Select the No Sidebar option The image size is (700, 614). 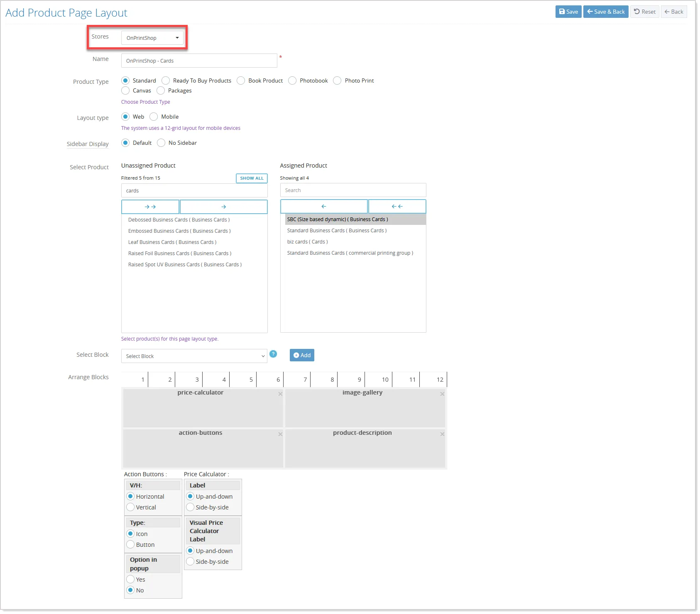point(161,143)
